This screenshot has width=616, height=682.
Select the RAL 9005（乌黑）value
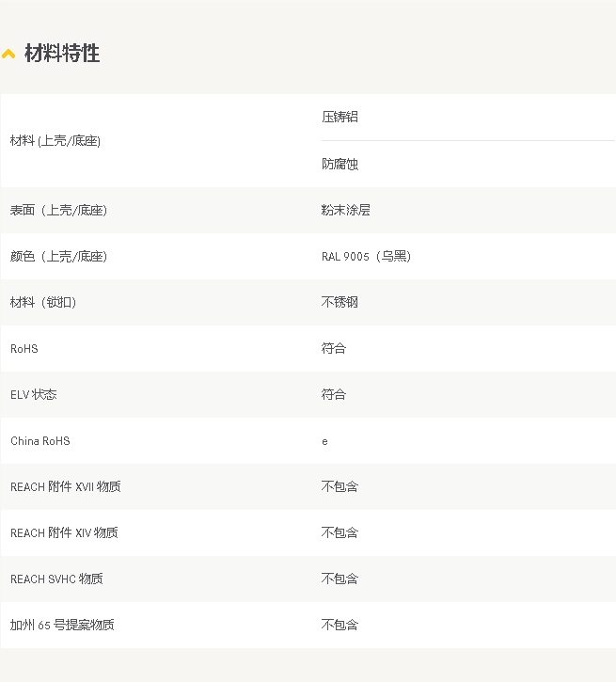tap(366, 256)
